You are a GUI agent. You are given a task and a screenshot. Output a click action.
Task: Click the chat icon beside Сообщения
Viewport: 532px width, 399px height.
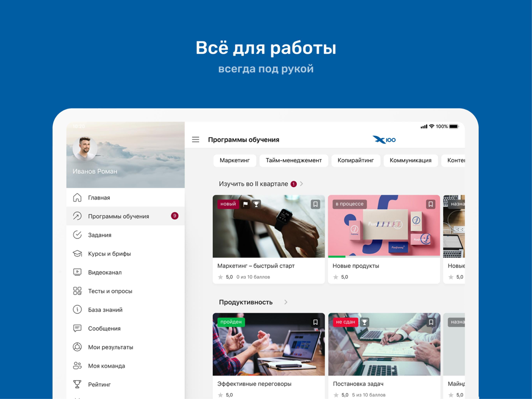point(77,328)
